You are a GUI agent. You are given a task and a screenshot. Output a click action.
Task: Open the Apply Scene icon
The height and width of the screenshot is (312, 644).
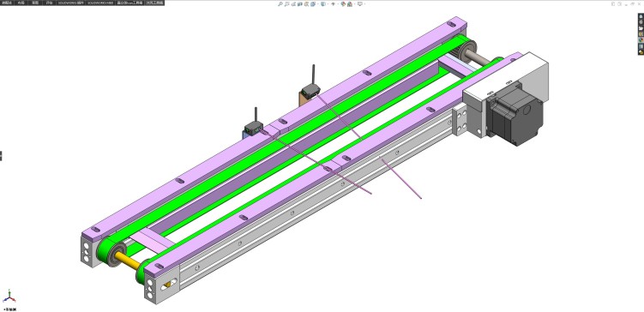[x=350, y=4]
